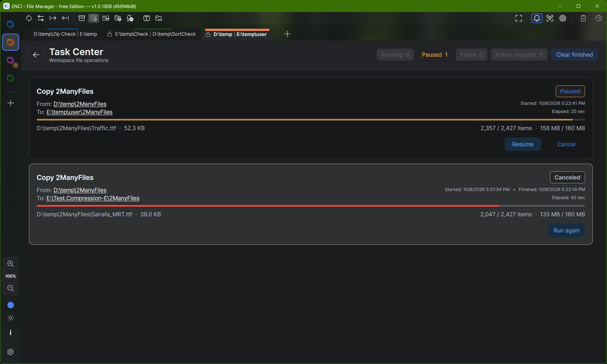Screen dimensions: 607x364
Task: Click the right arrow from bar icon
Action: (x=53, y=18)
